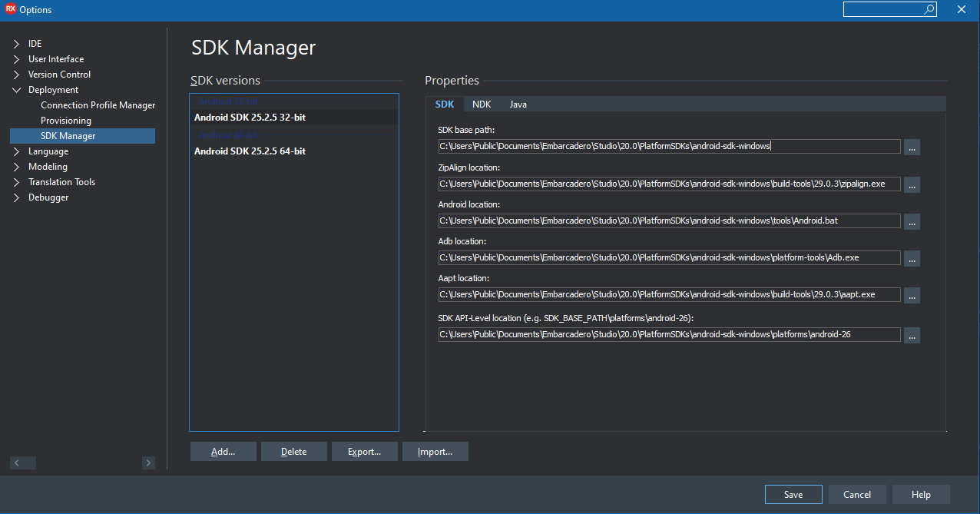
Task: Expand the User Interface node
Action: (x=16, y=59)
